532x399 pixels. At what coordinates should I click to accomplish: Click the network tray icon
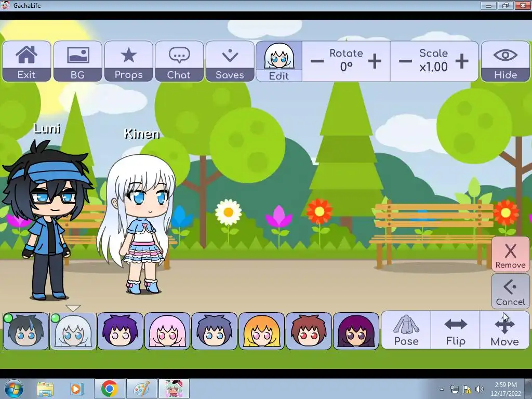tap(454, 389)
